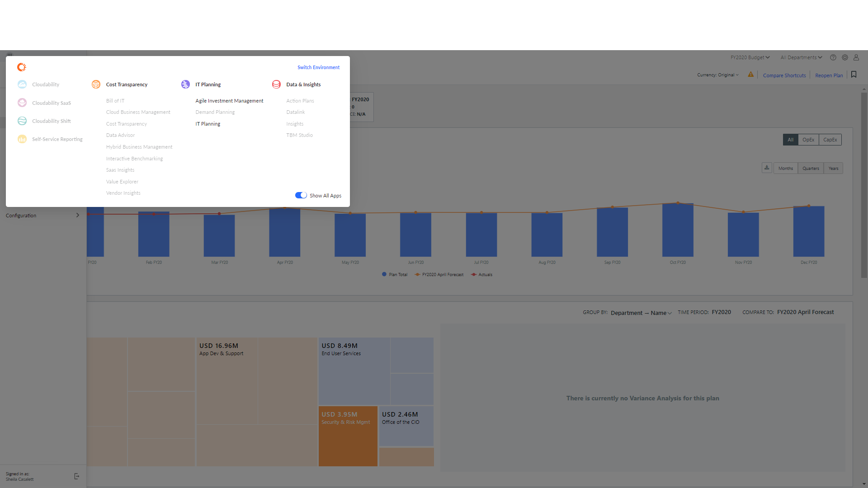This screenshot has width=868, height=488.
Task: Open the Cloudability app icon
Action: pos(22,84)
